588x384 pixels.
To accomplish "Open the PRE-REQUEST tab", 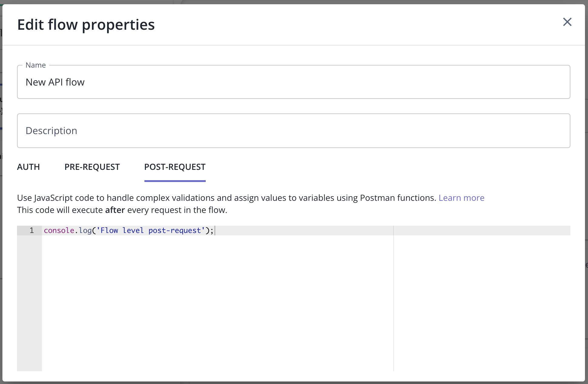I will pyautogui.click(x=92, y=167).
